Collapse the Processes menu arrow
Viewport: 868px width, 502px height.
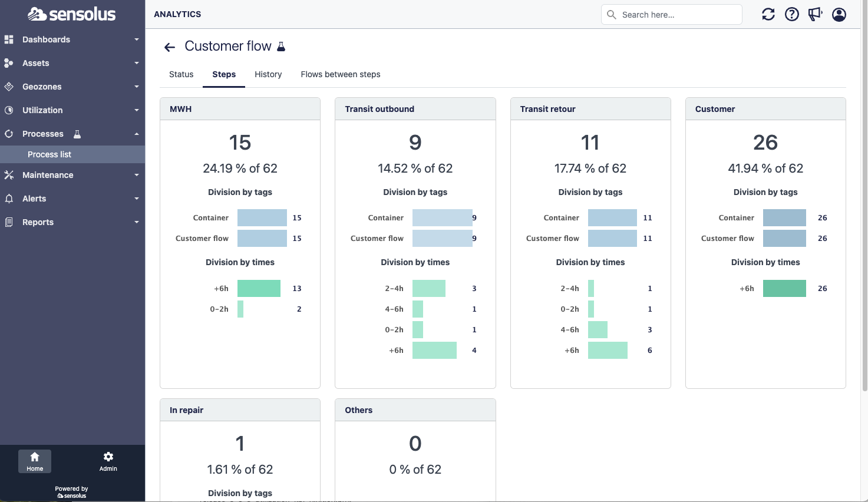tap(137, 134)
